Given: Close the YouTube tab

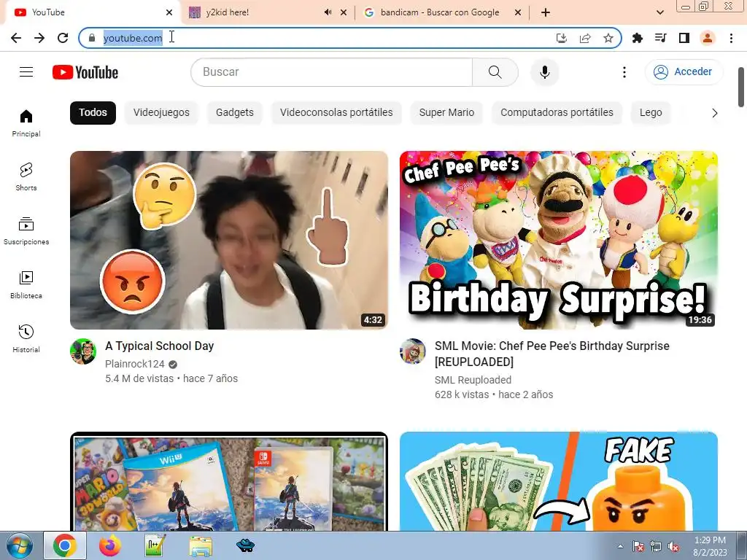Looking at the screenshot, I should click(169, 12).
